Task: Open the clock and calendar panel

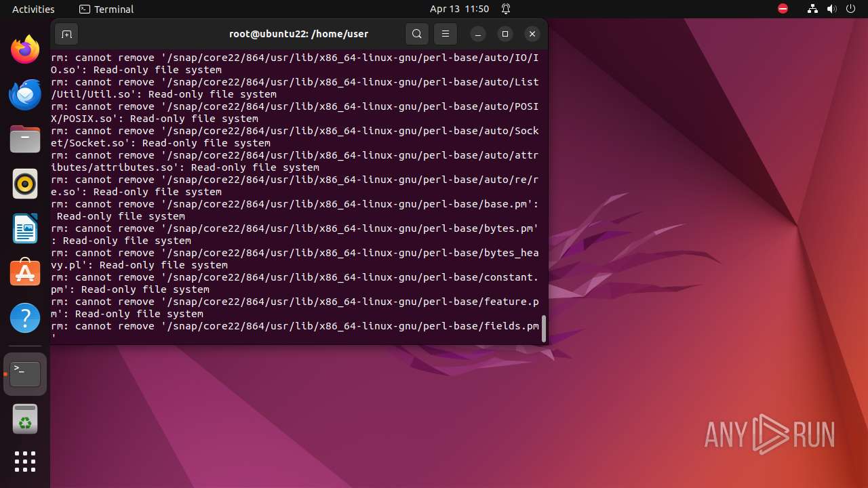Action: coord(459,9)
